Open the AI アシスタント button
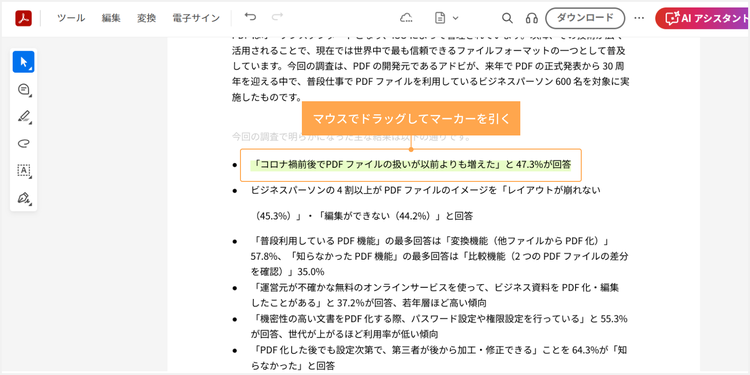This screenshot has height=375, width=750. point(703,18)
